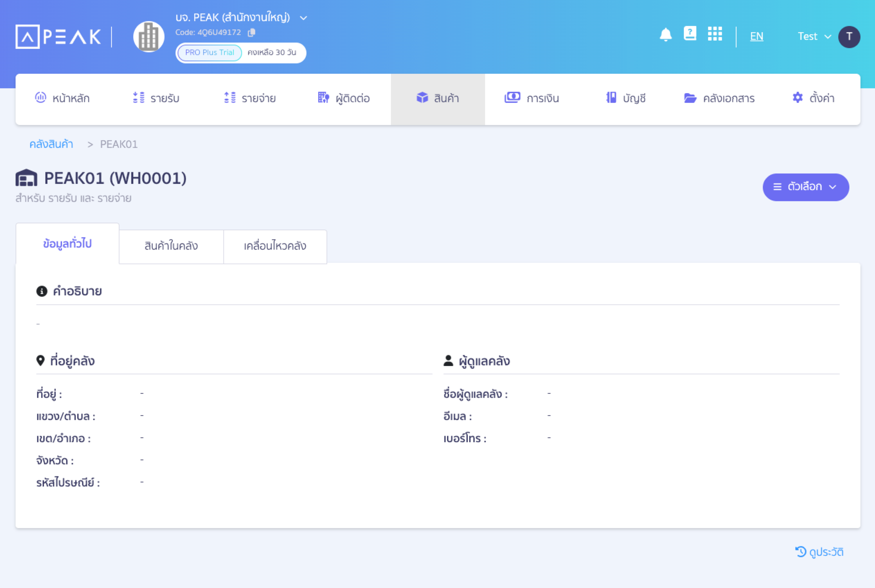
Task: Open the คลังเอกสาร menu
Action: 719,98
